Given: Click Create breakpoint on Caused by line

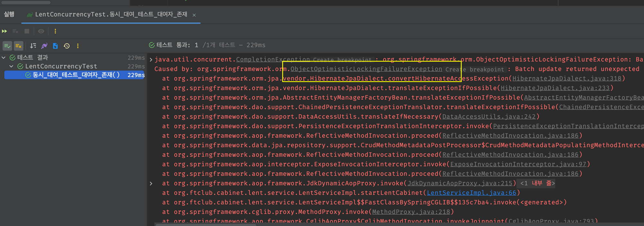Looking at the screenshot, I should coord(475,69).
